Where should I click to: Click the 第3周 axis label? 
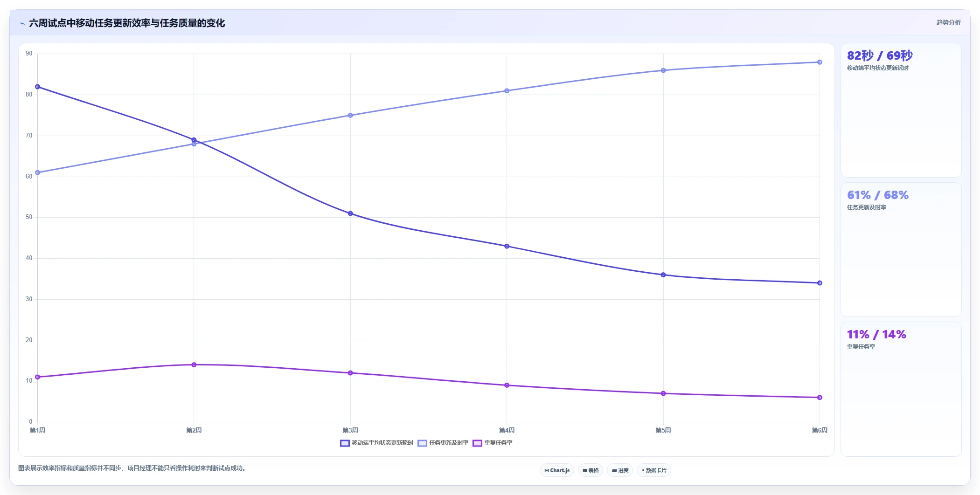pyautogui.click(x=350, y=430)
